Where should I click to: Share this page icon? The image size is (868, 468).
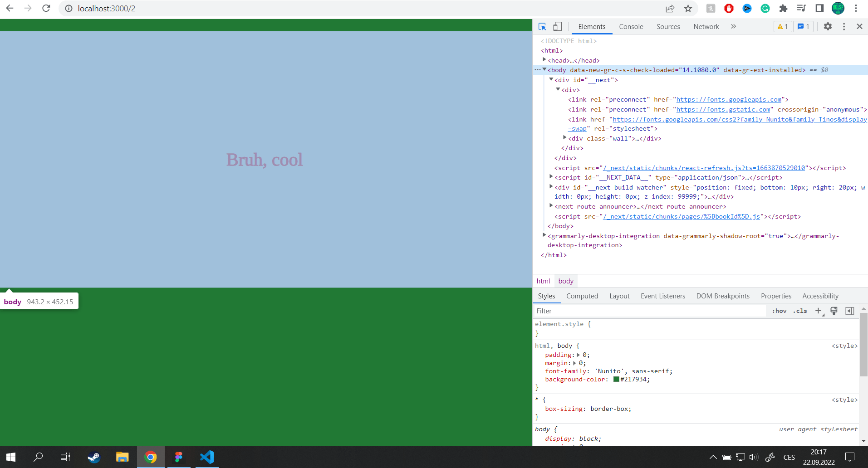coord(670,9)
